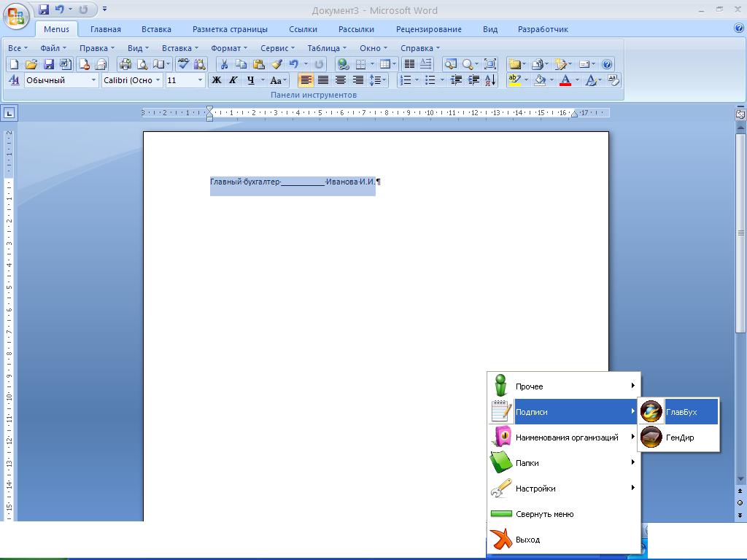Click the Spelling check ABC icon
747x560 pixels.
coord(183,64)
